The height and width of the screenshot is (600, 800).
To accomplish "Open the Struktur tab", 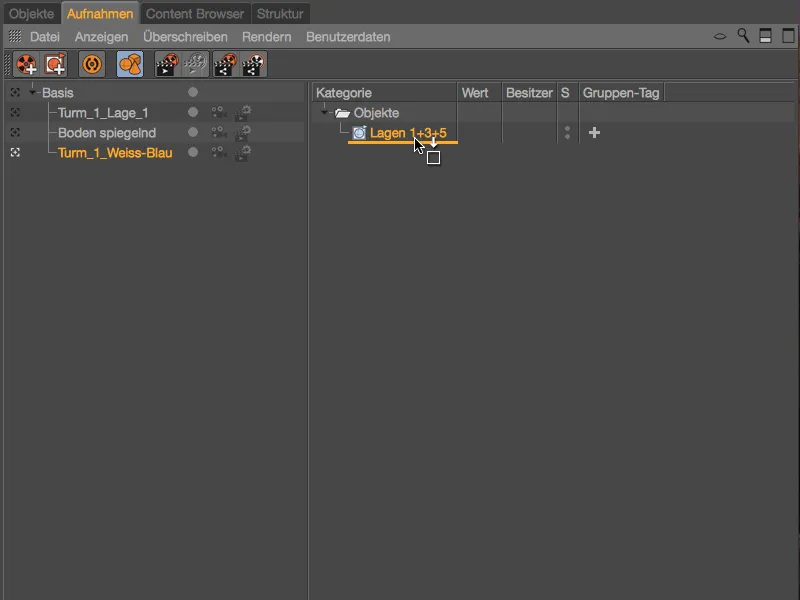I will tap(280, 14).
